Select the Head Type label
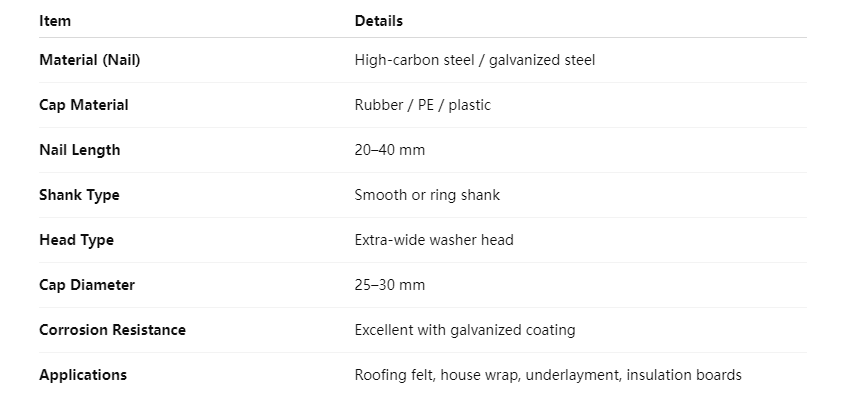 pos(76,240)
